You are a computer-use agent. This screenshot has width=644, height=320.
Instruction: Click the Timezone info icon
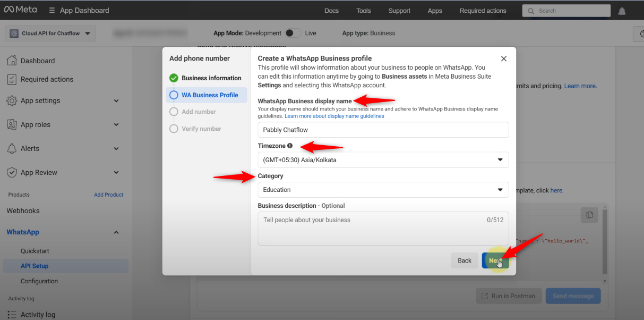tap(290, 146)
